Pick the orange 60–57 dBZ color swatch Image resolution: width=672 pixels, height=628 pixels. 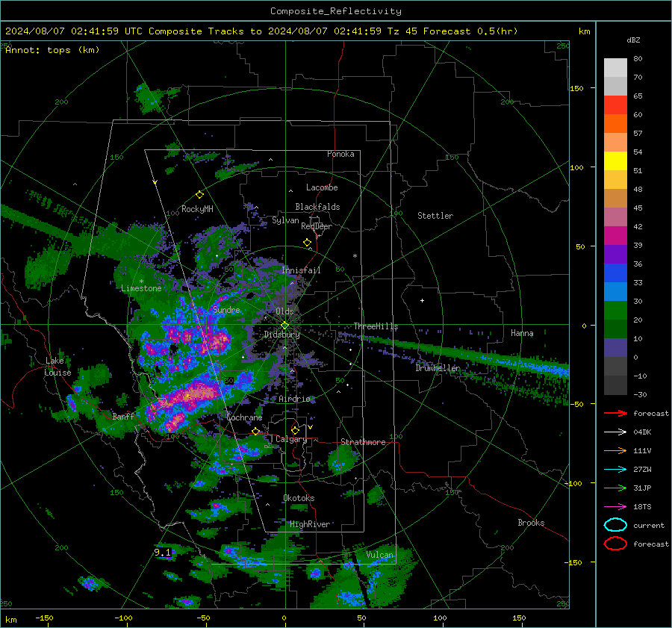coord(615,123)
